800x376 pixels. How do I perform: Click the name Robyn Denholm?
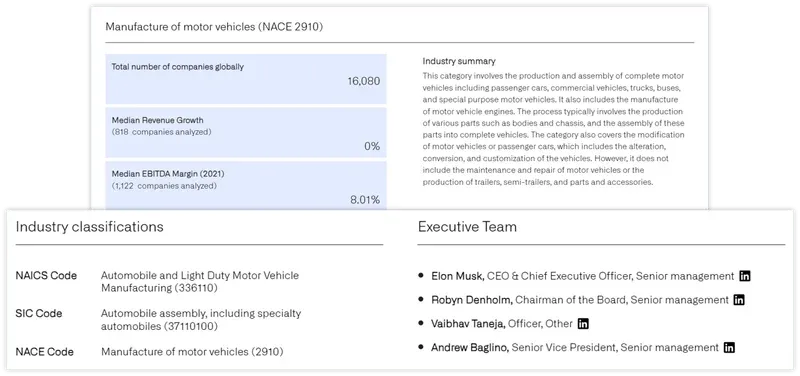471,300
